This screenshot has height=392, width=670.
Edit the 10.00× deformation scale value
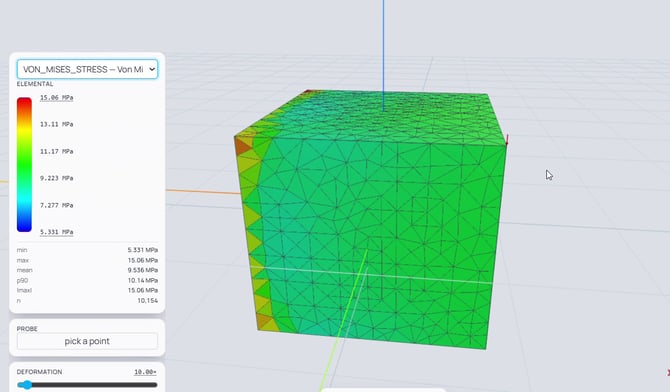point(145,372)
